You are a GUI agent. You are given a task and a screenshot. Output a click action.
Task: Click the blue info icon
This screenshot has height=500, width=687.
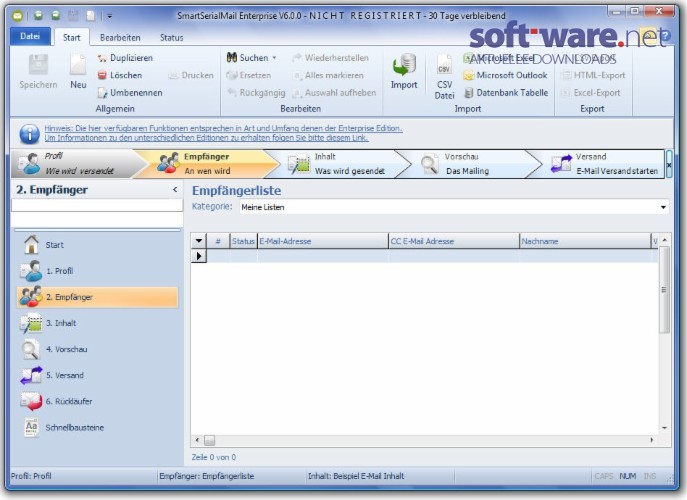click(29, 134)
